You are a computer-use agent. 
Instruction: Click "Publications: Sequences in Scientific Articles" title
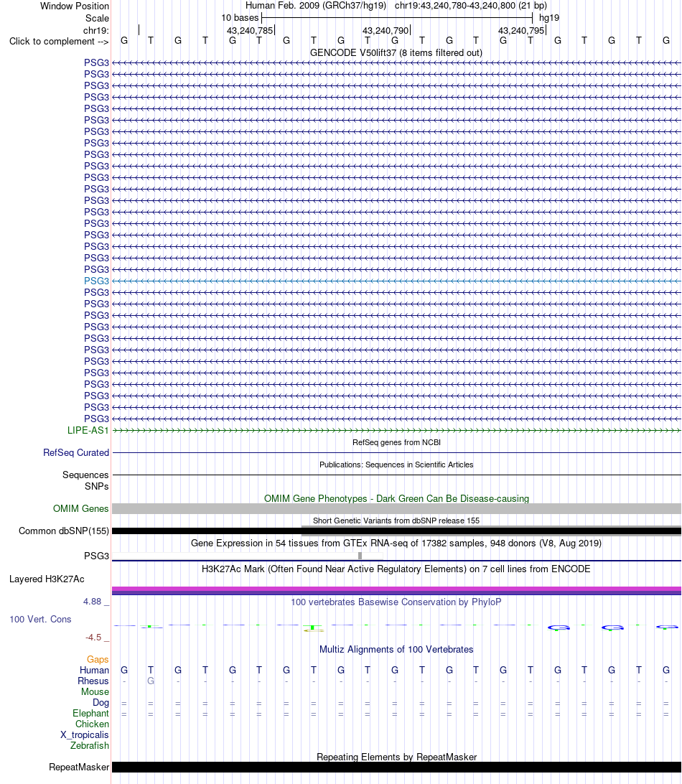pos(396,465)
